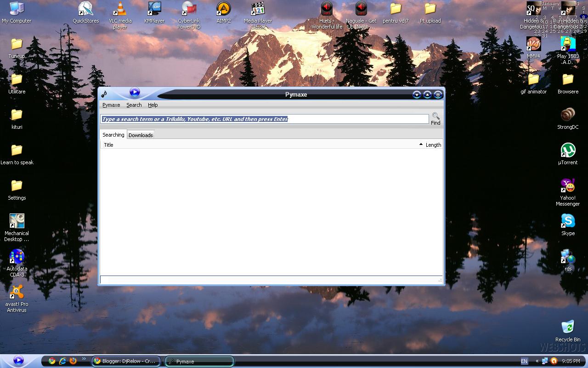The image size is (588, 368).
Task: Click the Find magnifier button in Pymaxe
Action: [435, 119]
